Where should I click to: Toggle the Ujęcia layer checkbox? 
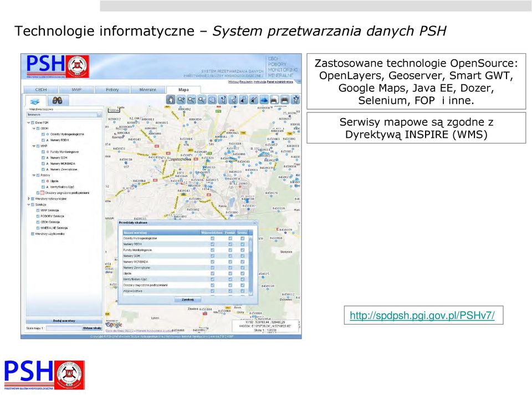(43, 181)
